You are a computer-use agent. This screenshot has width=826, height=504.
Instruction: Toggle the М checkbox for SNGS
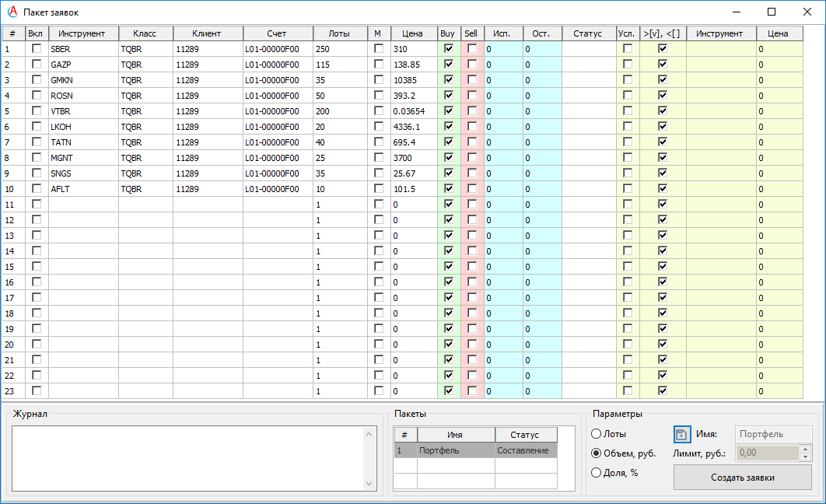(379, 173)
